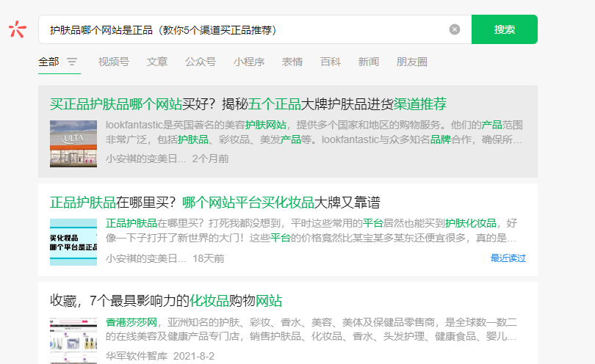Image resolution: width=595 pixels, height=364 pixels.
Task: Click source 小安琪的变美日... 18天前
Action: click(x=165, y=258)
